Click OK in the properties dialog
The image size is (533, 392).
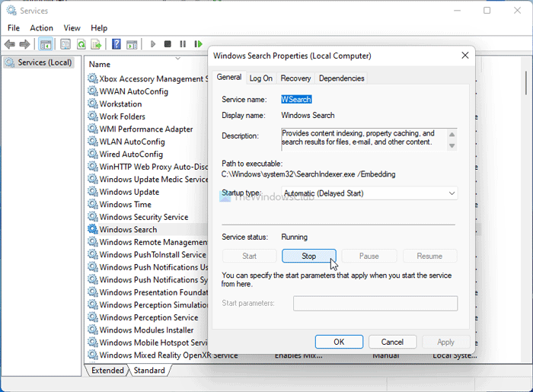point(339,342)
